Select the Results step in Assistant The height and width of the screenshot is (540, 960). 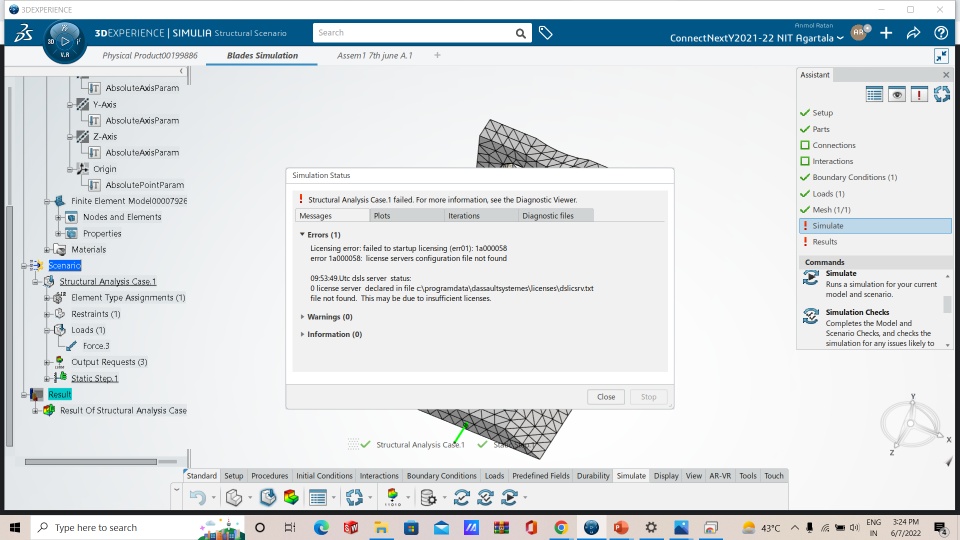pos(824,242)
